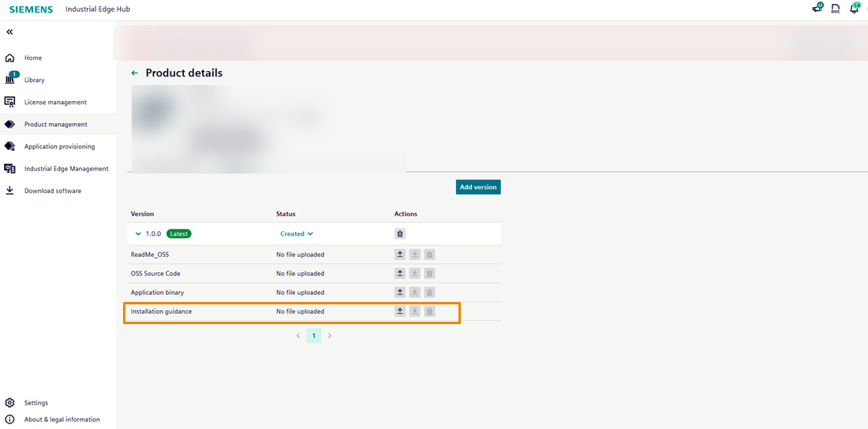Click the Application binary label
This screenshot has width=868, height=429.
pos(157,293)
